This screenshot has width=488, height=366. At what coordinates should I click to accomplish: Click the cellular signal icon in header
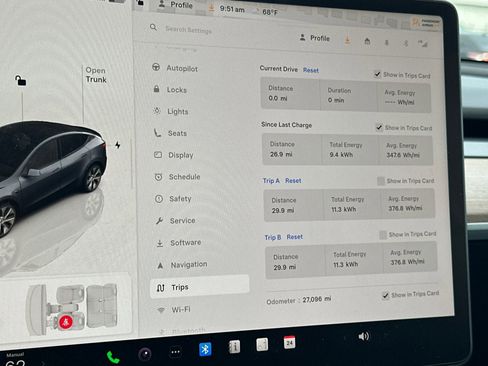pyautogui.click(x=423, y=43)
